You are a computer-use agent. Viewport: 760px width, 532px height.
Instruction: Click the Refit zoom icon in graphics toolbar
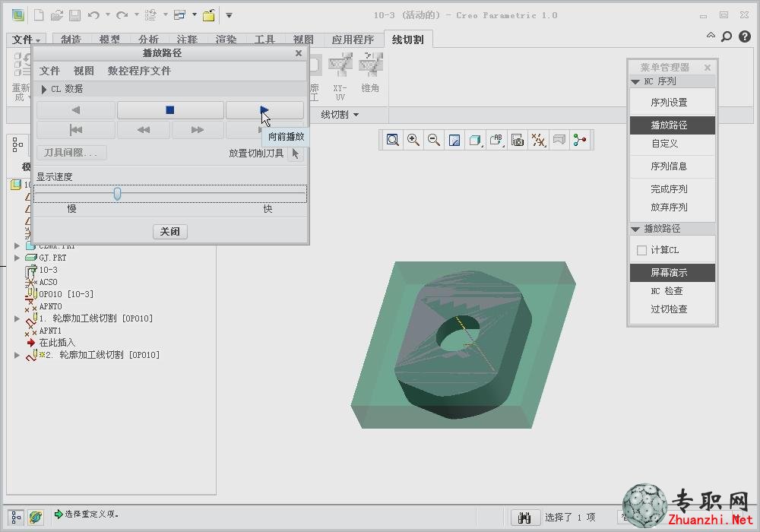click(x=393, y=141)
